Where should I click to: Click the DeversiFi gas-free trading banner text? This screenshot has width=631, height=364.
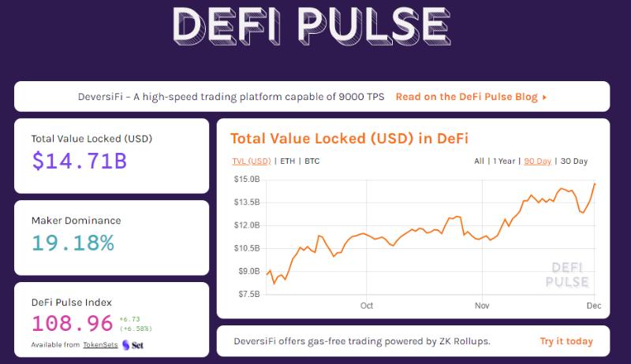(x=362, y=341)
